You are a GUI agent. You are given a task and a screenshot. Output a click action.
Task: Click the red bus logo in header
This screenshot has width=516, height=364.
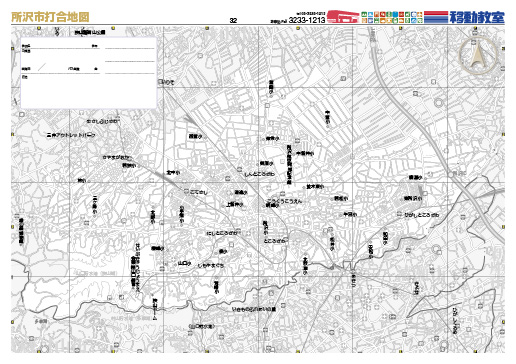[343, 17]
